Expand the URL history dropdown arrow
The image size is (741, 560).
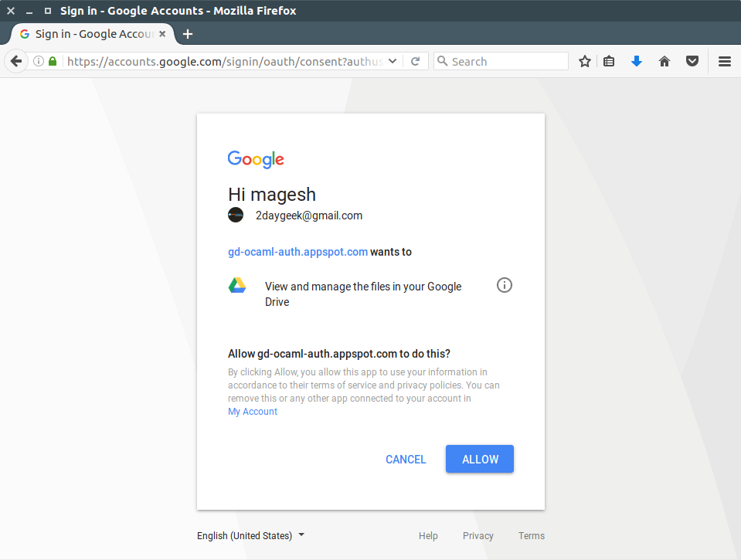[393, 62]
